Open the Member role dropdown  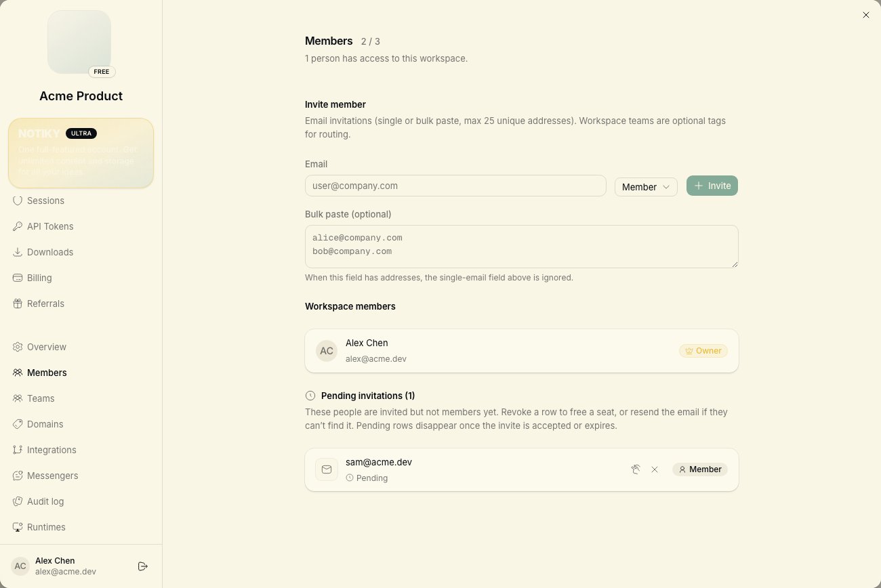click(x=646, y=187)
